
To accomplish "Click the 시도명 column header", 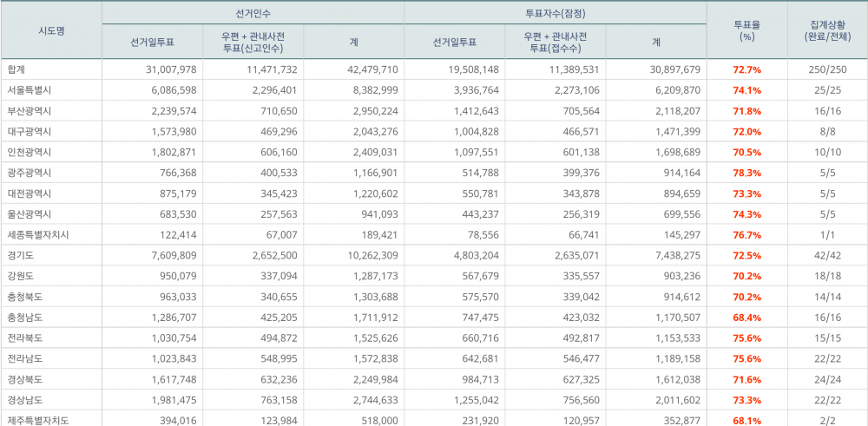I will tap(51, 30).
